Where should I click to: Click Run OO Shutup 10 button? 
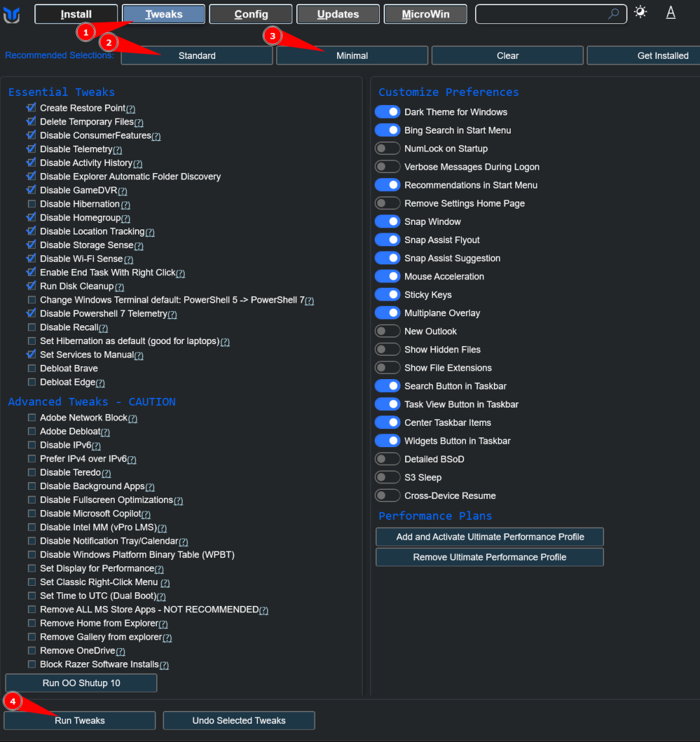click(x=81, y=683)
